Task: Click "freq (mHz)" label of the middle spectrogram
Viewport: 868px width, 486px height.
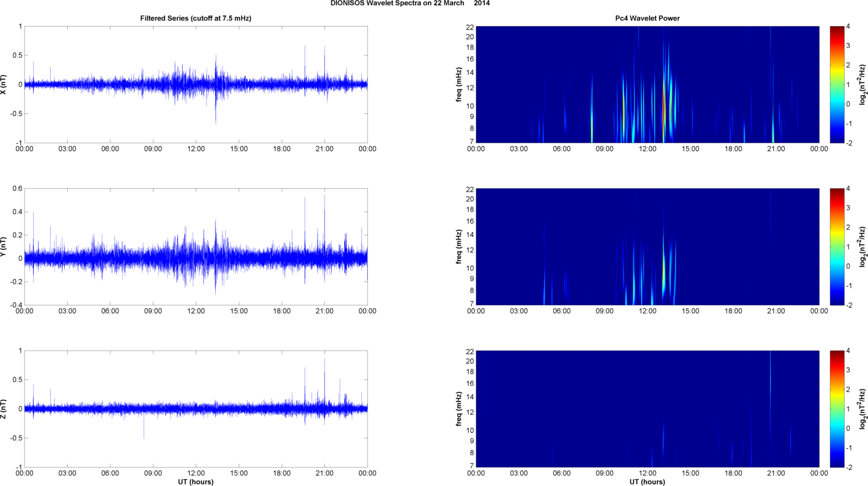Action: pos(459,246)
